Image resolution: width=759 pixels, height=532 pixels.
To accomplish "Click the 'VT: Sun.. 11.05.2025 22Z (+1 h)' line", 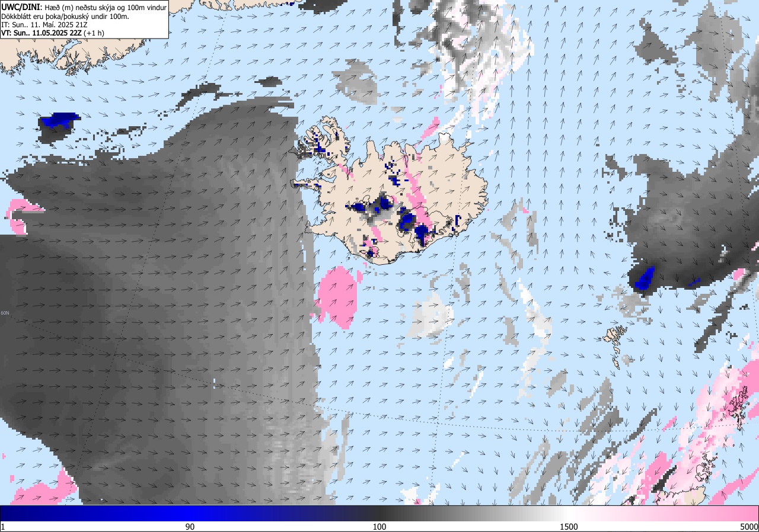I will [x=53, y=34].
